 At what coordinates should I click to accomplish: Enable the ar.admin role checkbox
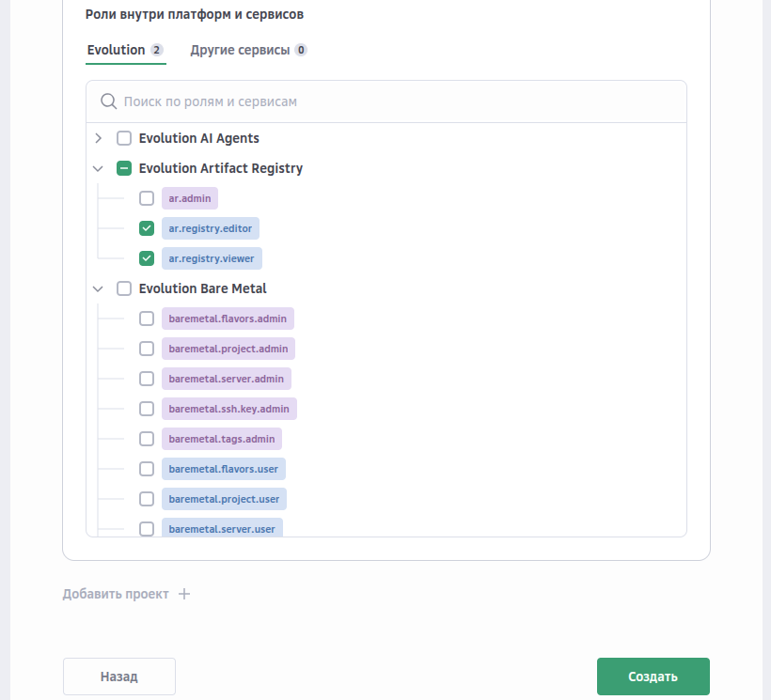147,198
